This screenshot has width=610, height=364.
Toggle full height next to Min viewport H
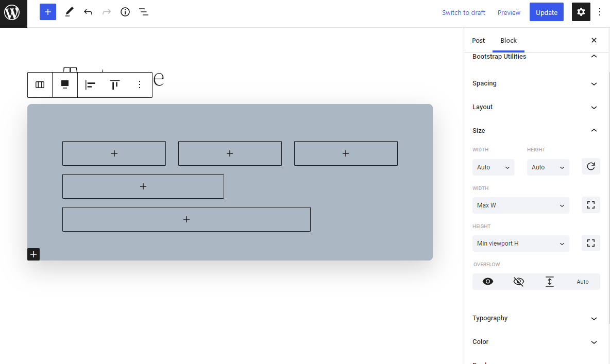point(591,243)
